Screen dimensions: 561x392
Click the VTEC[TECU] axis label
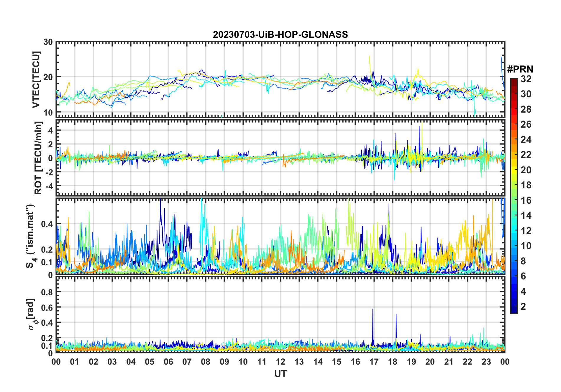[36, 80]
